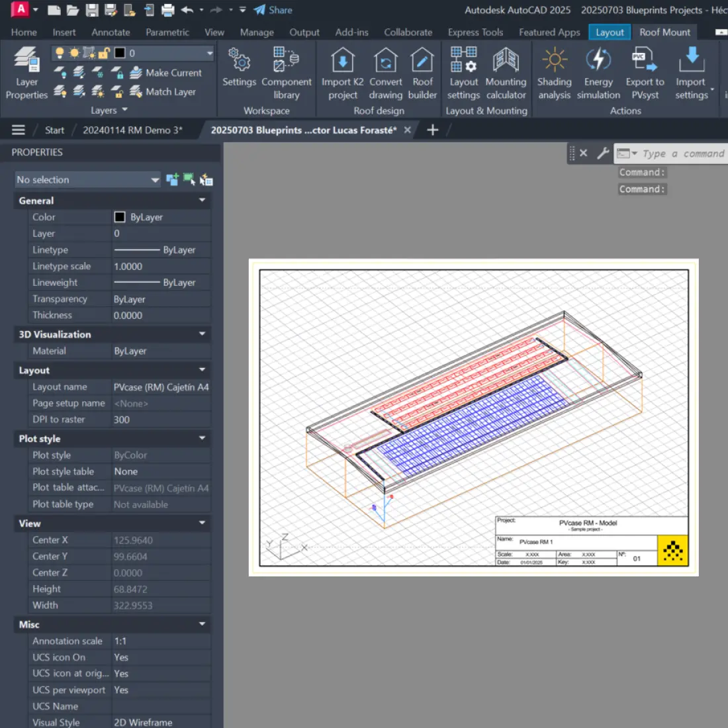The width and height of the screenshot is (728, 728).
Task: Open the layer selection dropdown
Action: [x=209, y=52]
